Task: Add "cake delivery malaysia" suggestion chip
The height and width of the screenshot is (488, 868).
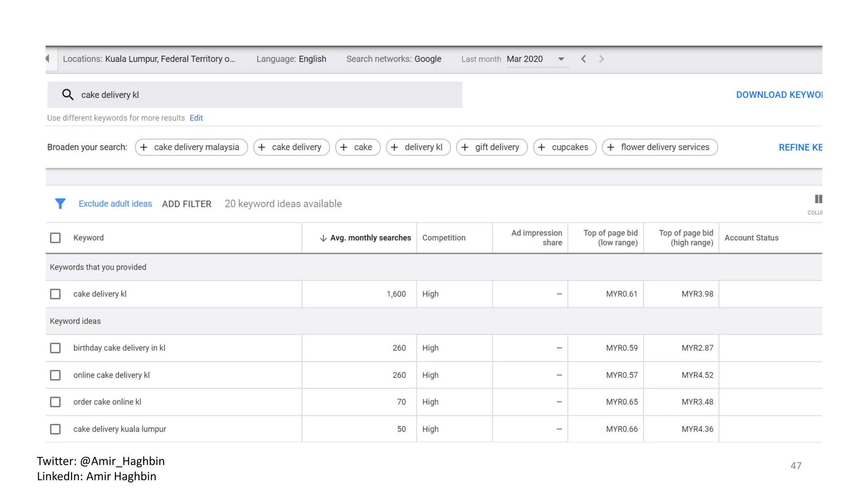Action: (x=191, y=147)
